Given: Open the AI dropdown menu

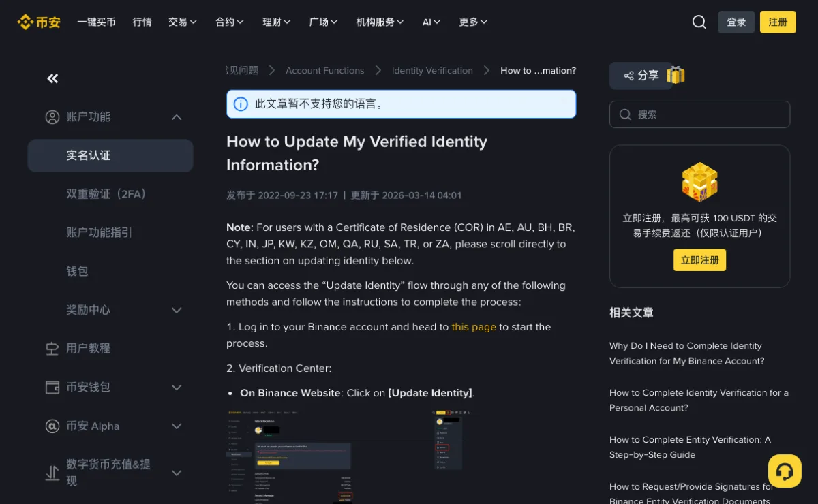Looking at the screenshot, I should click(x=431, y=22).
